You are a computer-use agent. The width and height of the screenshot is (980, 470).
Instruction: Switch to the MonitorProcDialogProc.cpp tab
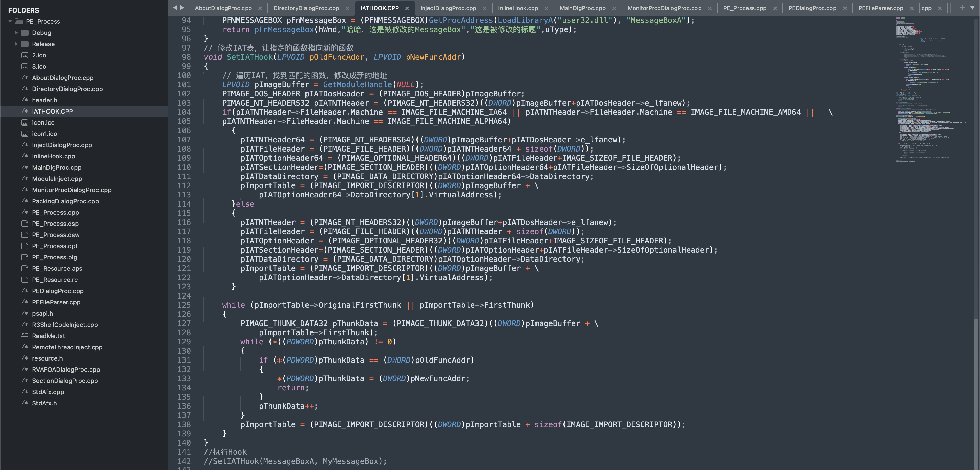[664, 8]
